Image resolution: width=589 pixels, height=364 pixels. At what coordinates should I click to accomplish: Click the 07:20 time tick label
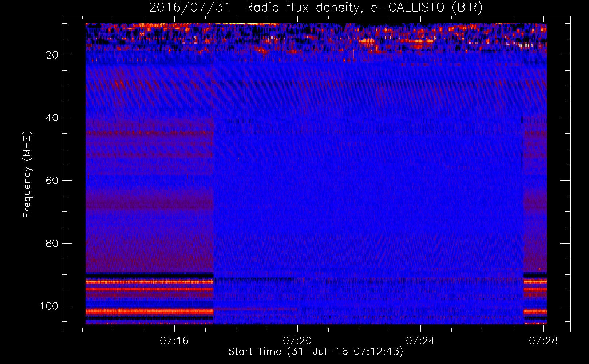tap(297, 341)
